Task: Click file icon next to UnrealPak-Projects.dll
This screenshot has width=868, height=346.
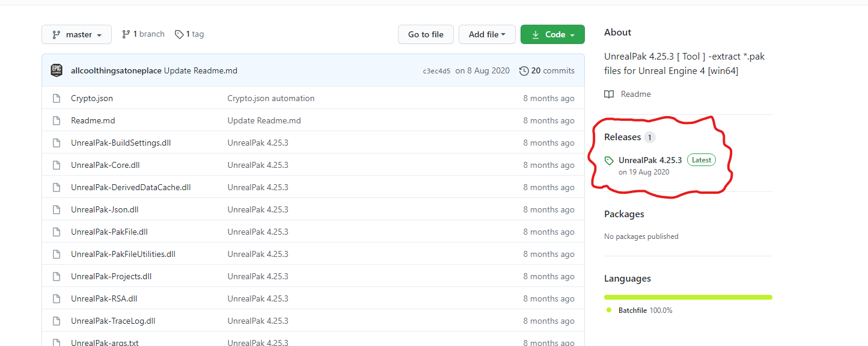Action: pyautogui.click(x=57, y=276)
